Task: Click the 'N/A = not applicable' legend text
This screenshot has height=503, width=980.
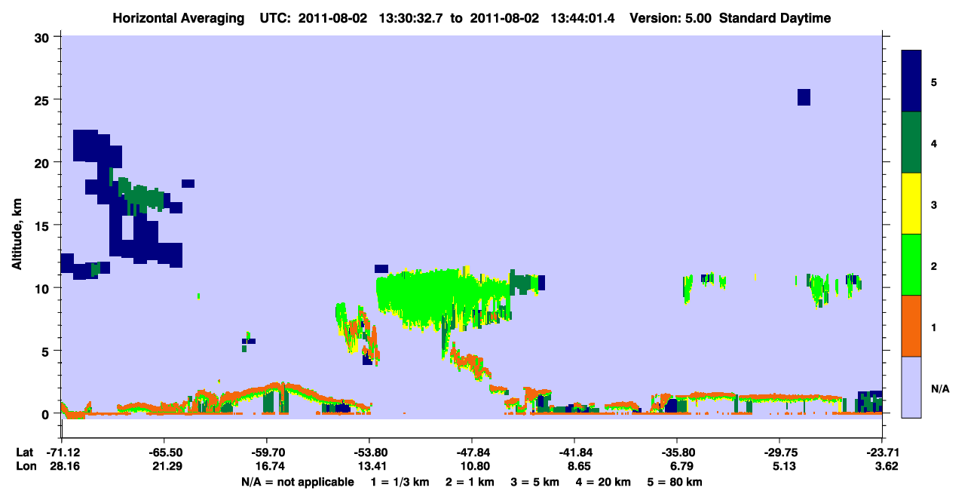Action: (x=297, y=482)
